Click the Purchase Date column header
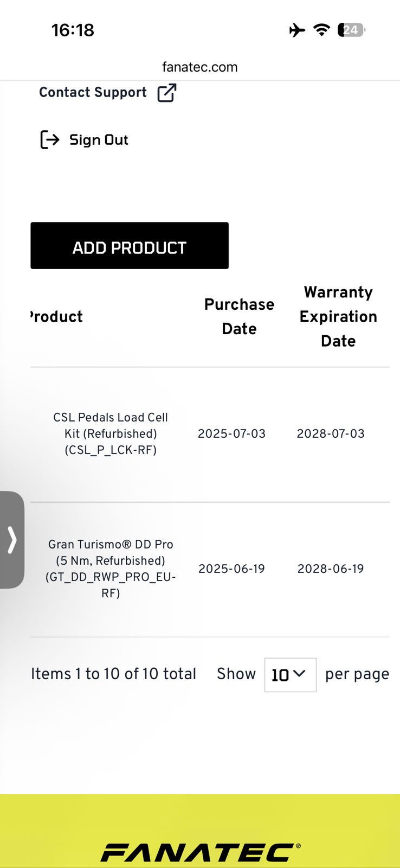 coord(239,316)
